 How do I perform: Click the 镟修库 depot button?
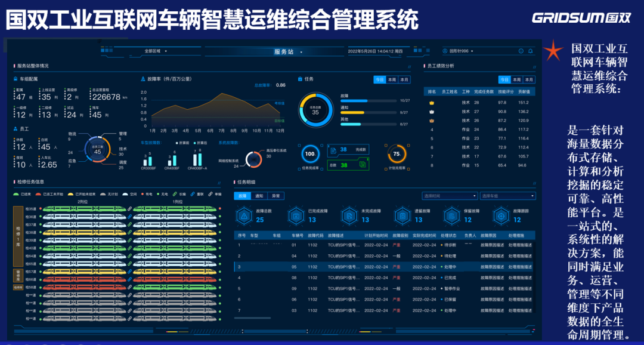point(18,275)
